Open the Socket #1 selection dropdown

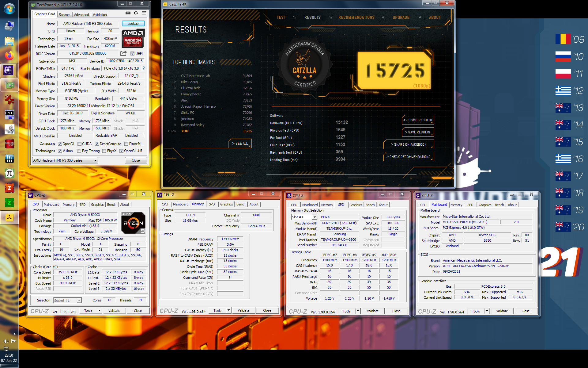tap(67, 300)
